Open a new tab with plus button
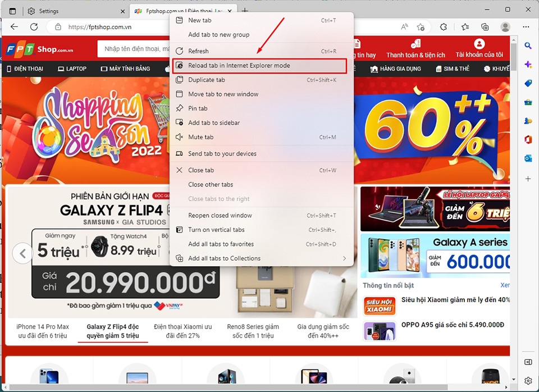This screenshot has width=539, height=392. tap(245, 10)
